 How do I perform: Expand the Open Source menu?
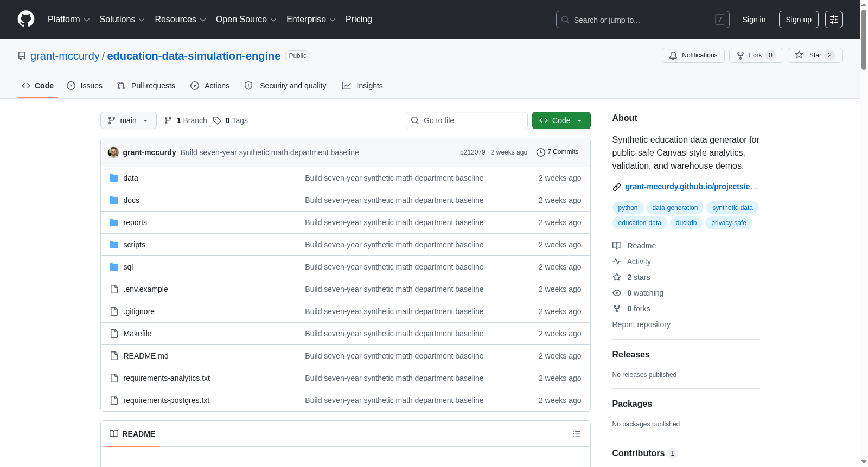(246, 20)
